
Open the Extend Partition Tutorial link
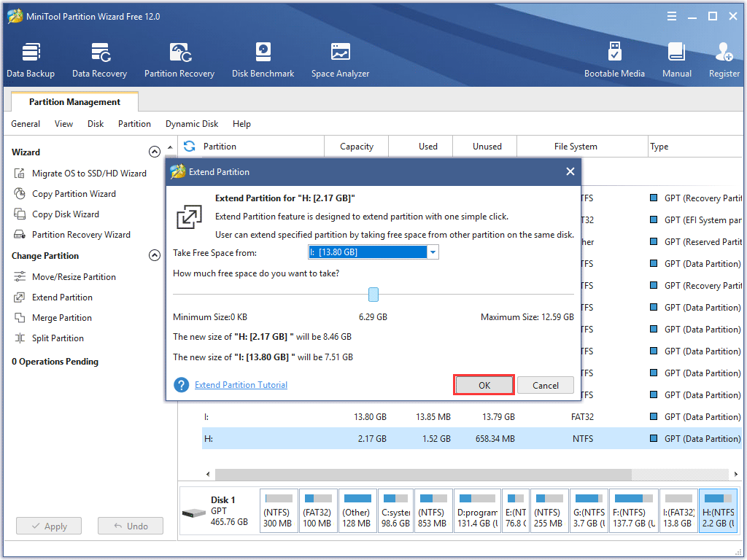pos(241,384)
